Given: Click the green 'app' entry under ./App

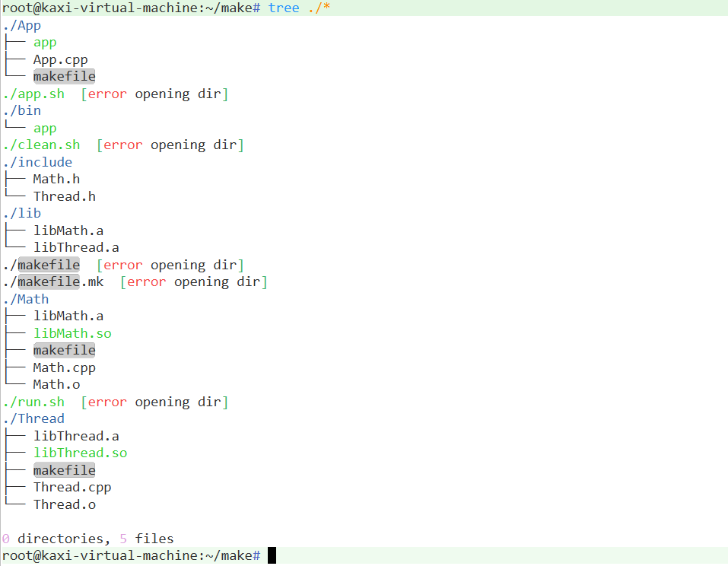Looking at the screenshot, I should pyautogui.click(x=45, y=43).
